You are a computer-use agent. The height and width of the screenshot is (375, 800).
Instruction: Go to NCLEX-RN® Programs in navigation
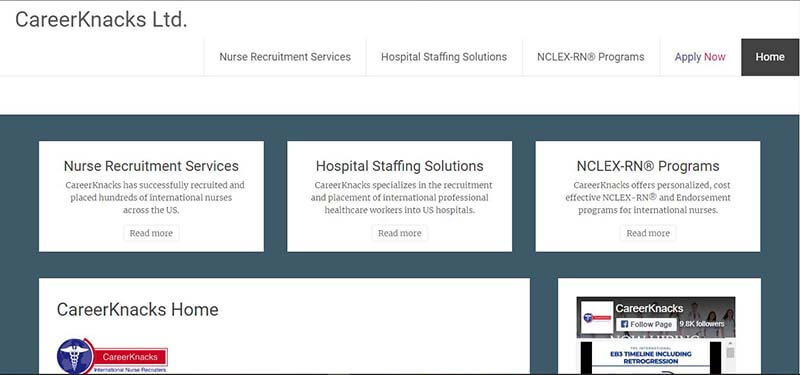point(591,57)
